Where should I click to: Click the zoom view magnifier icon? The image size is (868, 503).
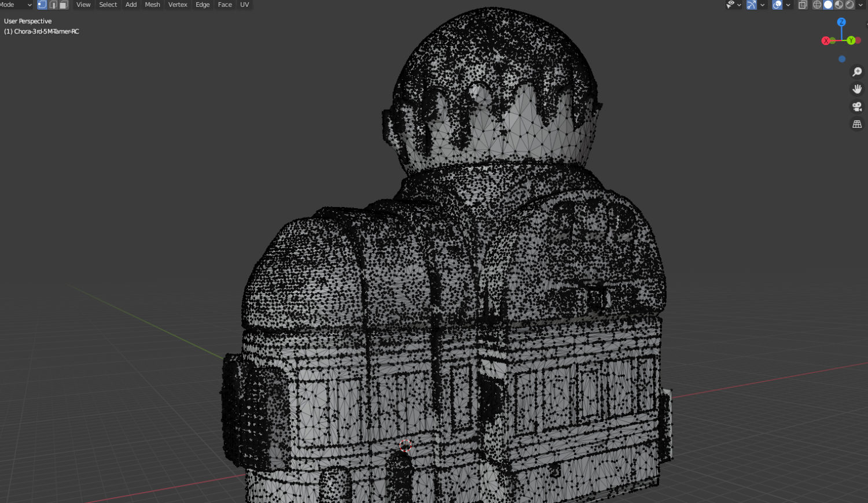point(857,72)
